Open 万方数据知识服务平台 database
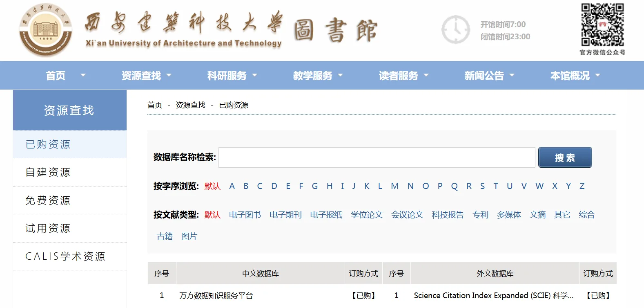644x308 pixels. (216, 296)
